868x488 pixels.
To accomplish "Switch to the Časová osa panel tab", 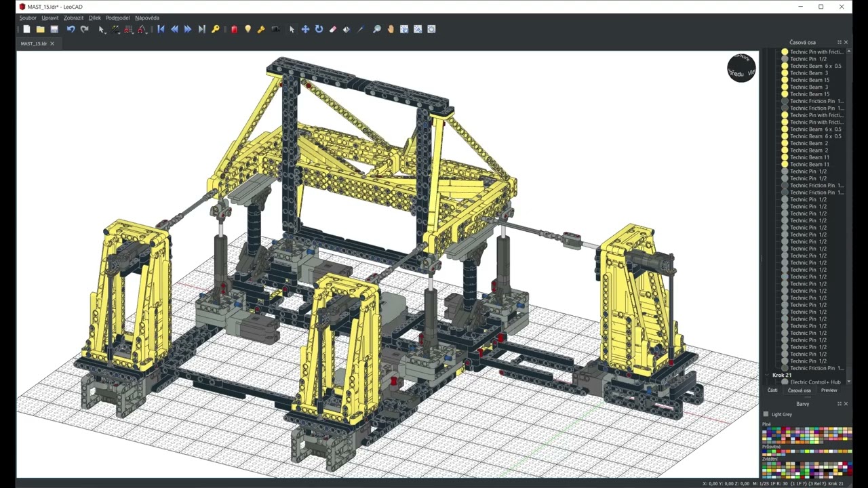I will [x=799, y=390].
